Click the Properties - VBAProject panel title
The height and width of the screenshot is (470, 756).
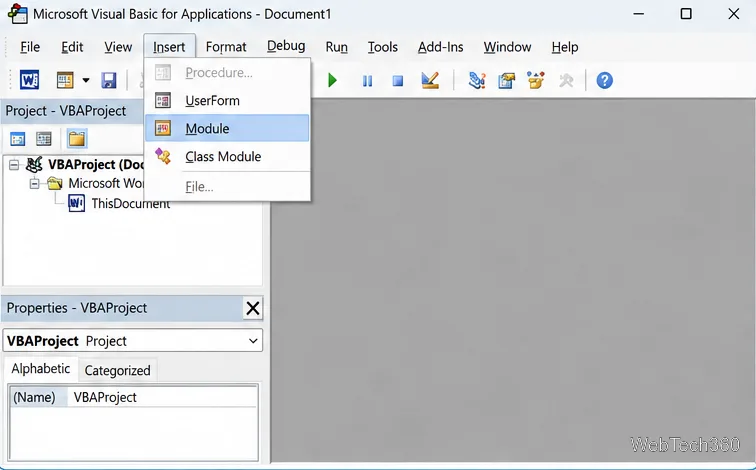(77, 308)
